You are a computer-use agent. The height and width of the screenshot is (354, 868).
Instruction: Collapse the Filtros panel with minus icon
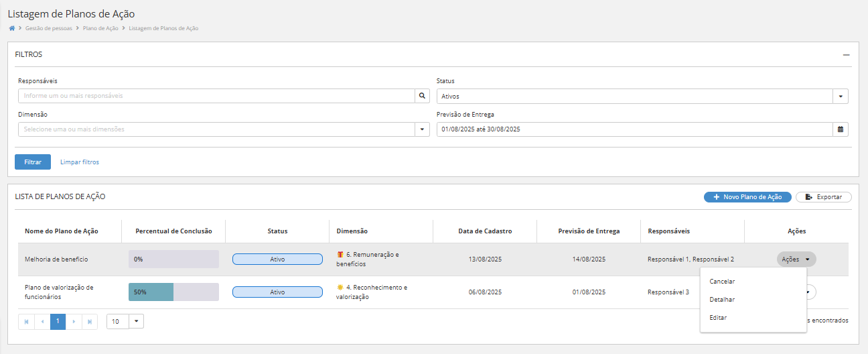(846, 54)
